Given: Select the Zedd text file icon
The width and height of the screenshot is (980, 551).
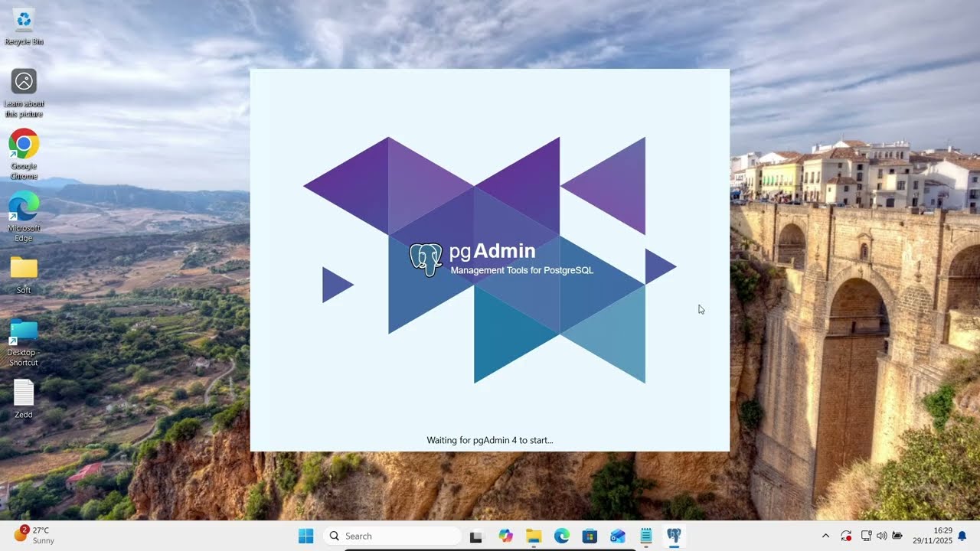Looking at the screenshot, I should tap(24, 399).
